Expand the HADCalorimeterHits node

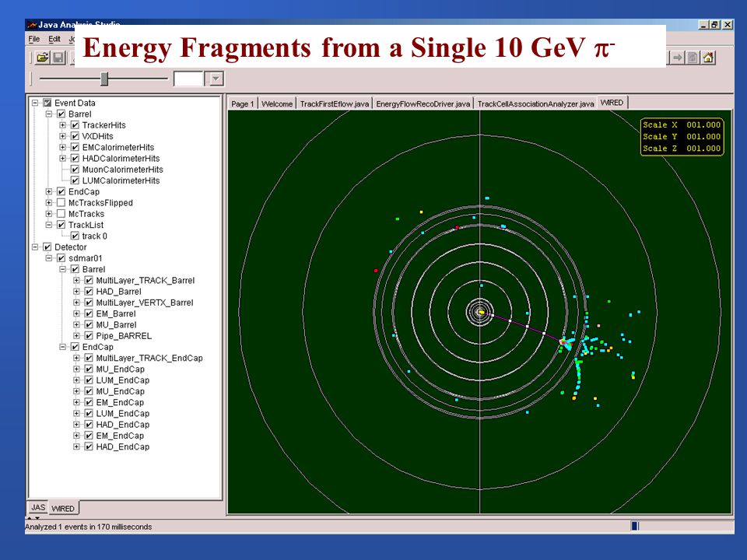[x=62, y=159]
